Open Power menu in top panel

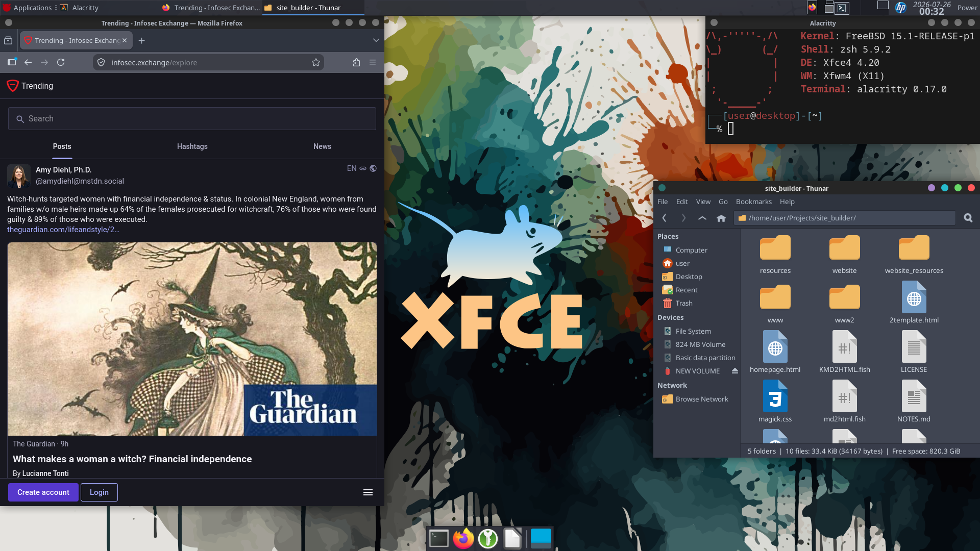pyautogui.click(x=967, y=8)
